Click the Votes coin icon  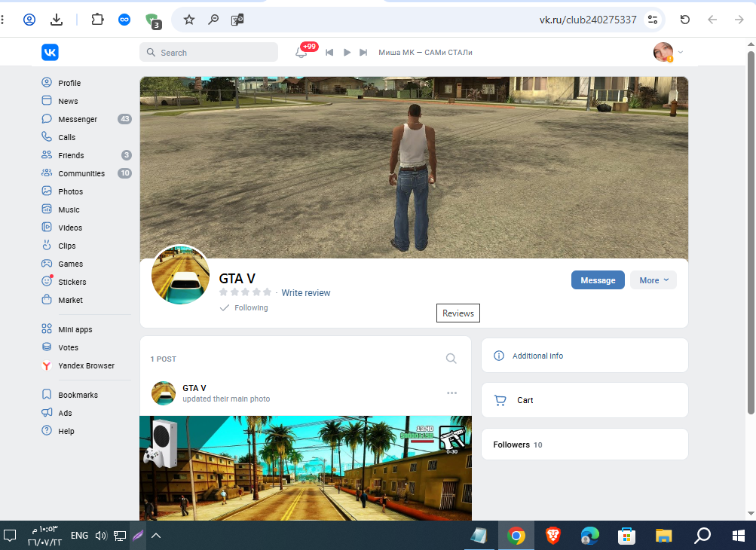click(47, 347)
